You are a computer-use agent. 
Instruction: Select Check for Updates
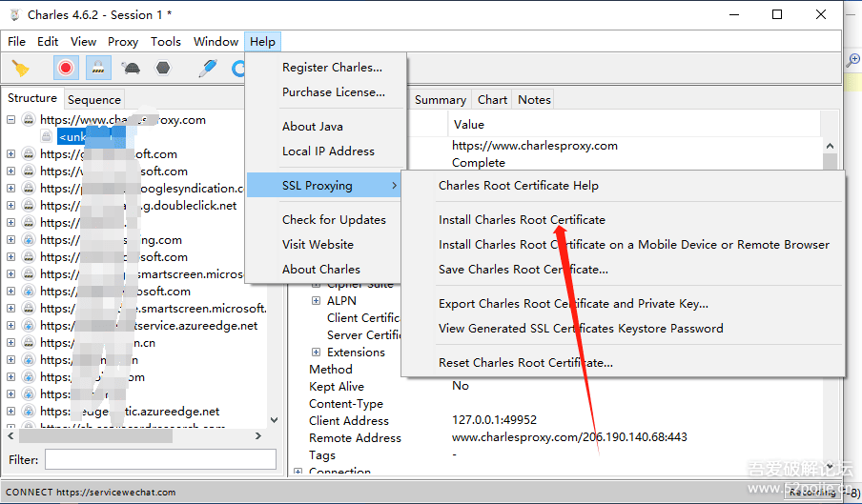334,220
